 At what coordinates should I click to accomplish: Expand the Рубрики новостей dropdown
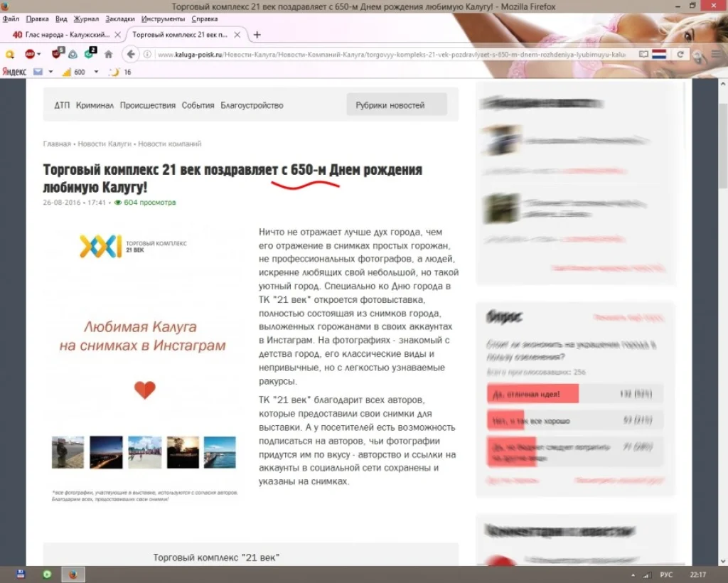[x=397, y=105]
